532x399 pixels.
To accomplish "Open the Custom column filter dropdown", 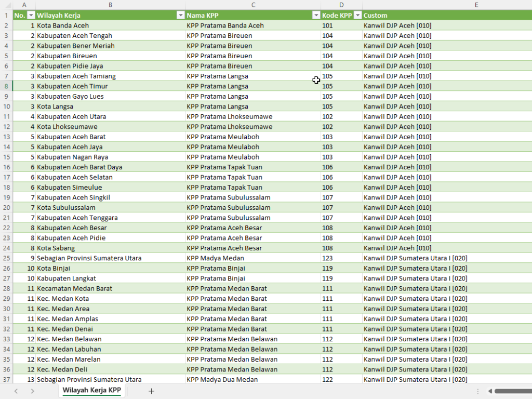I will 529,15.
